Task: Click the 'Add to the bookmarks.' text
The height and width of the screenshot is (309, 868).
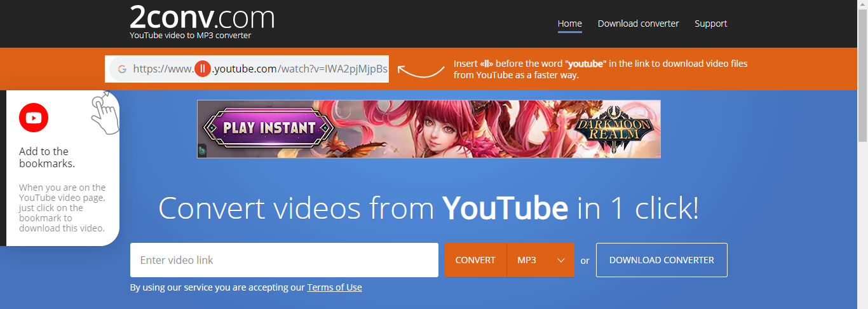Action: (x=47, y=157)
